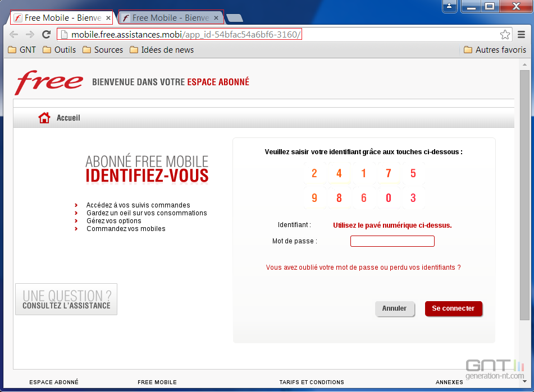
Task: Click the red house Accueil icon
Action: (44, 118)
